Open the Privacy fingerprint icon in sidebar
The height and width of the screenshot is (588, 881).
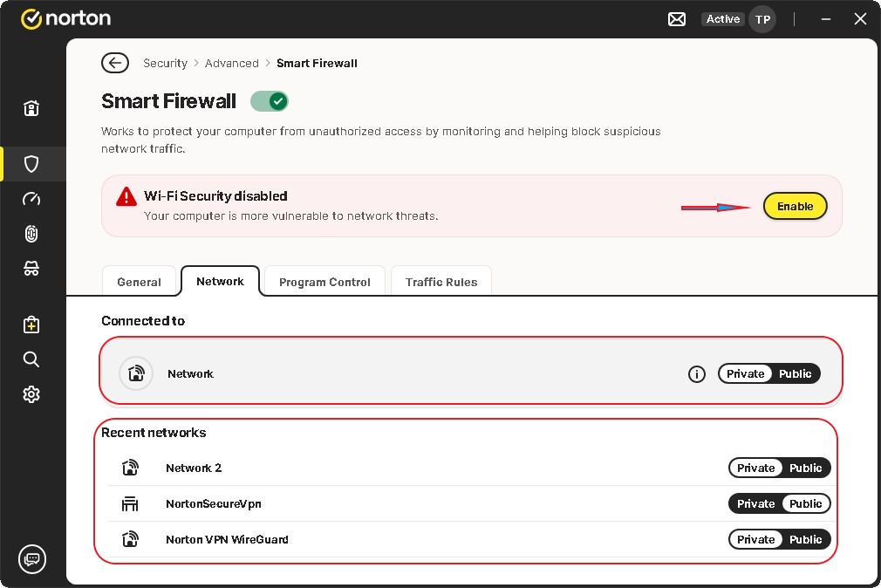[31, 234]
